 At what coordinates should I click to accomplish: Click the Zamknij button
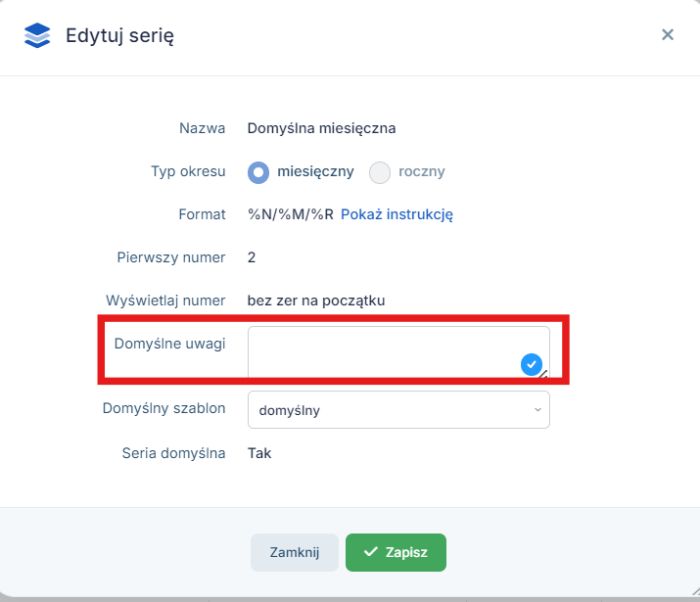click(x=295, y=552)
